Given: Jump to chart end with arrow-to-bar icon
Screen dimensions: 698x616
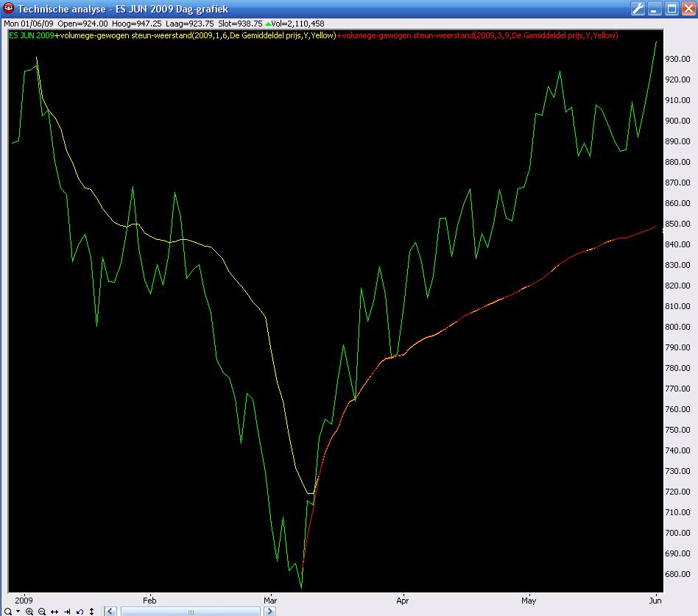Looking at the screenshot, I should (x=67, y=611).
